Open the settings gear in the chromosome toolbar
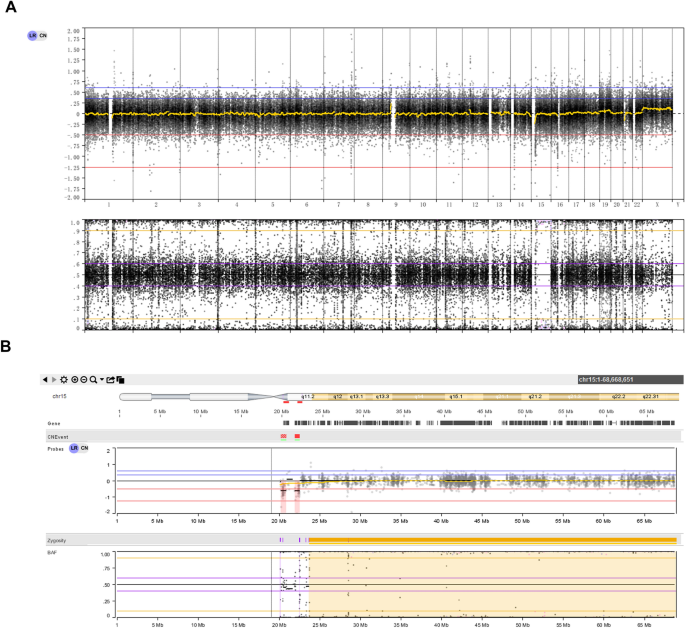685x628 pixels. pos(66,380)
